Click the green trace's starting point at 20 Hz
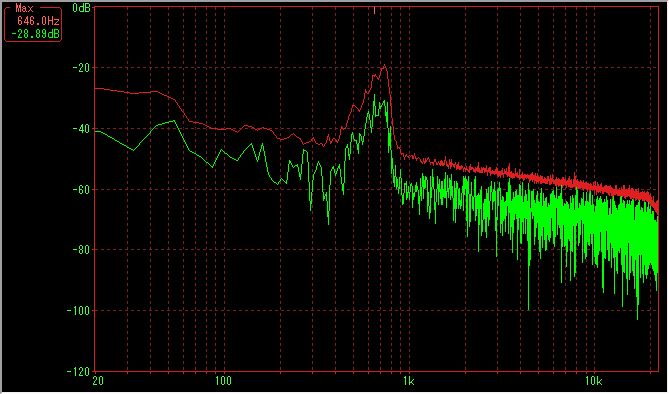The height and width of the screenshot is (394, 669). click(96, 131)
